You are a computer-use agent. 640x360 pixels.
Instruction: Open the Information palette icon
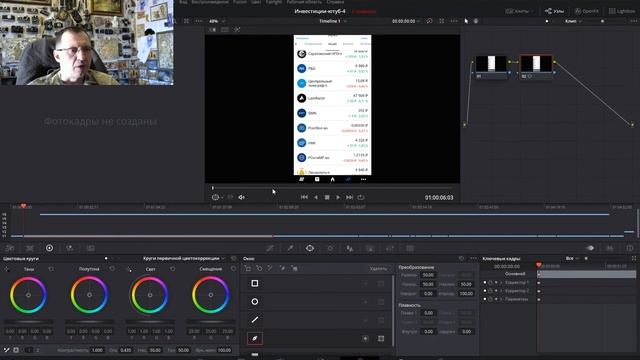630,248
